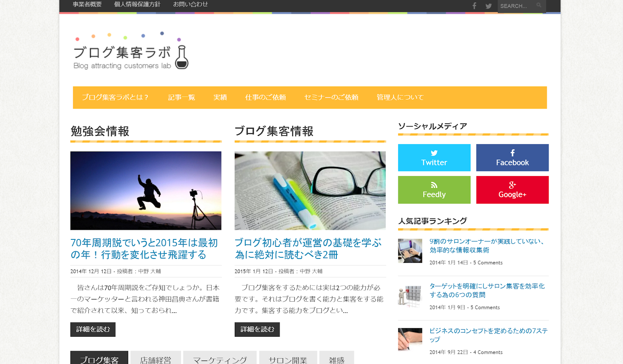Image resolution: width=623 pixels, height=364 pixels.
Task: Click the search magnifier icon
Action: pos(539,5)
